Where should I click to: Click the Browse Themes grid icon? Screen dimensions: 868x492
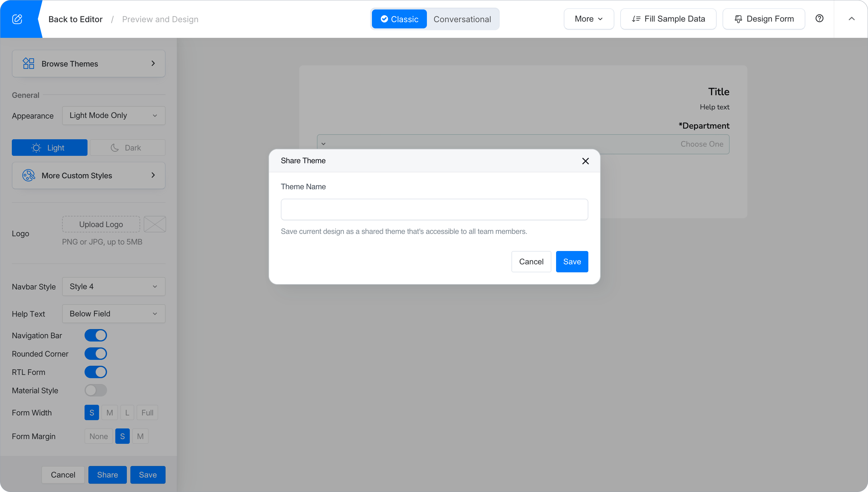[28, 64]
